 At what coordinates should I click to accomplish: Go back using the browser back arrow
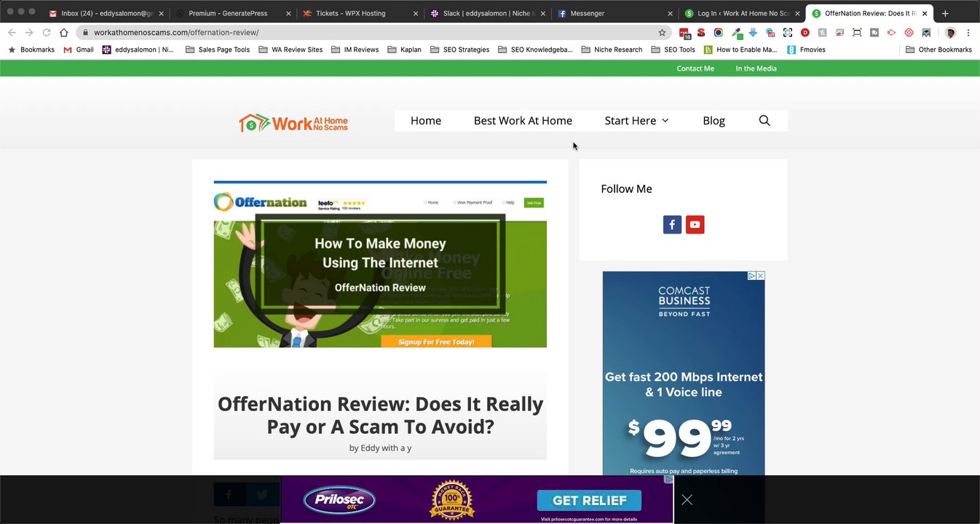[12, 33]
